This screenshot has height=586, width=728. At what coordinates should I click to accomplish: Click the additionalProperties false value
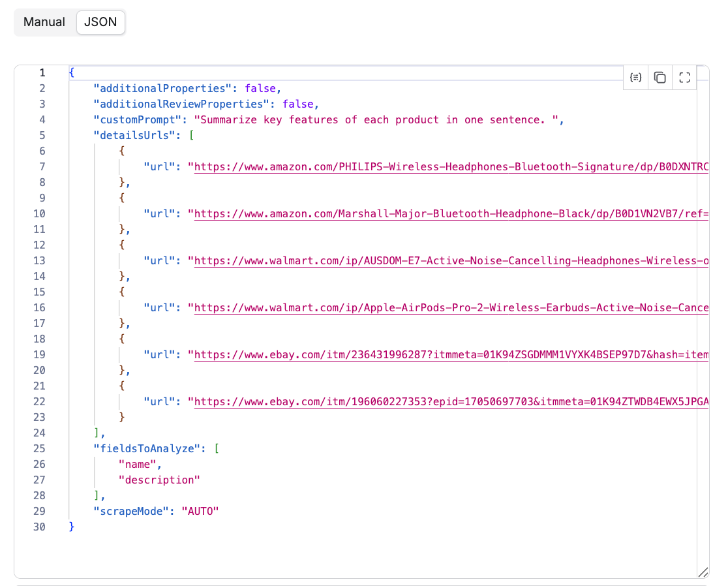pos(264,88)
